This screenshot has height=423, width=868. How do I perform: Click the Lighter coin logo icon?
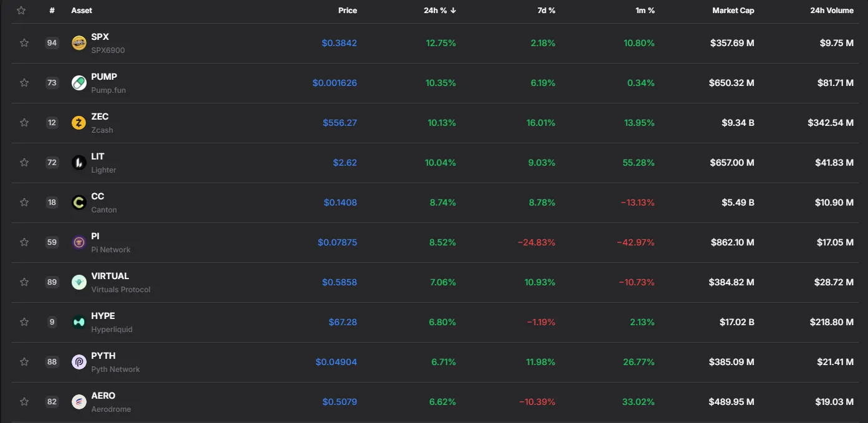(79, 163)
